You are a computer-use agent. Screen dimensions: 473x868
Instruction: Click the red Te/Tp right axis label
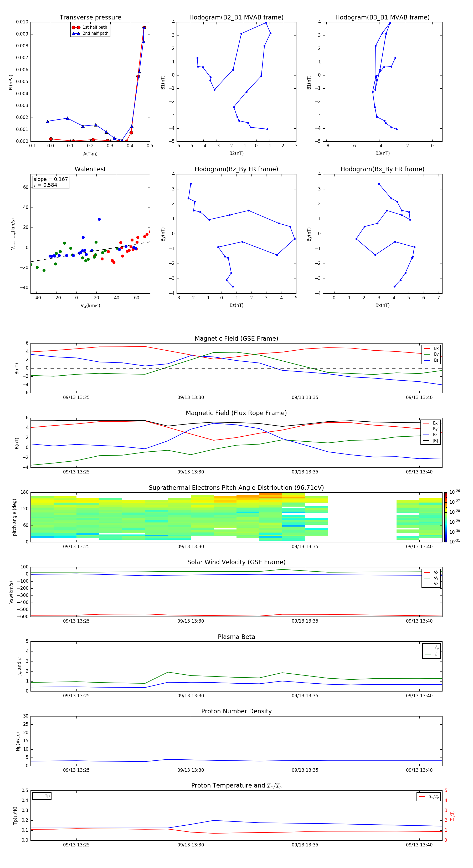pos(453,815)
